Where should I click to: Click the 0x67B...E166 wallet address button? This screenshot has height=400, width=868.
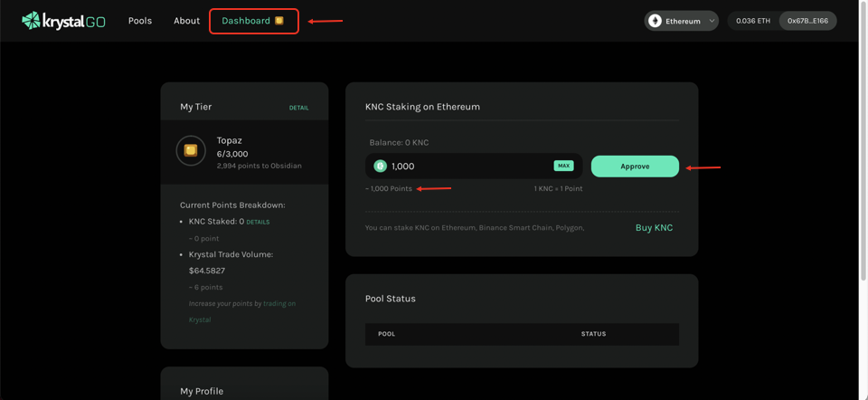807,21
